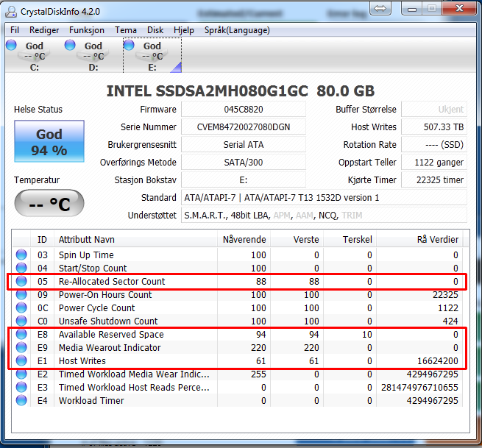Screen dimensions: 482x448
Task: Click status orb for Host Writes row
Action: point(21,360)
